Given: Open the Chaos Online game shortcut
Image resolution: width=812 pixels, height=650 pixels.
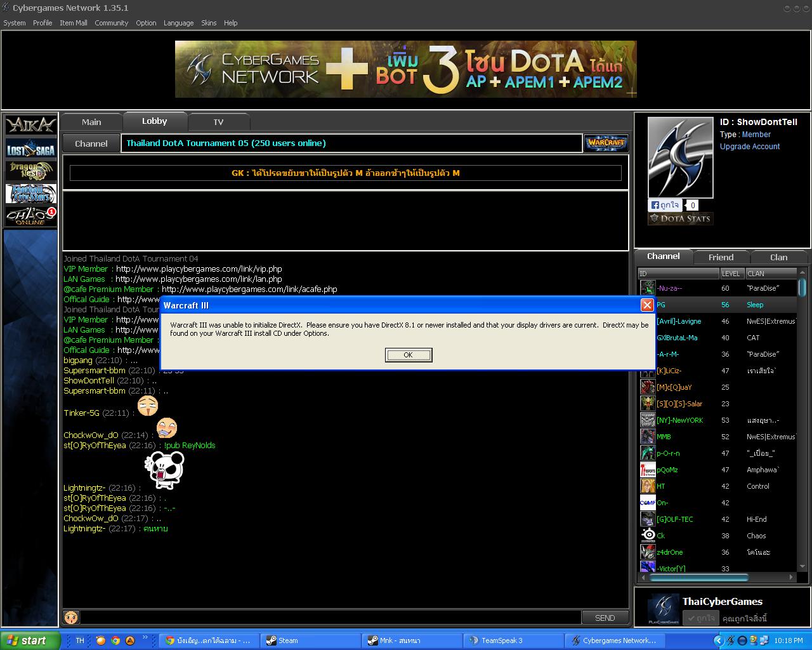Looking at the screenshot, I should (30, 216).
